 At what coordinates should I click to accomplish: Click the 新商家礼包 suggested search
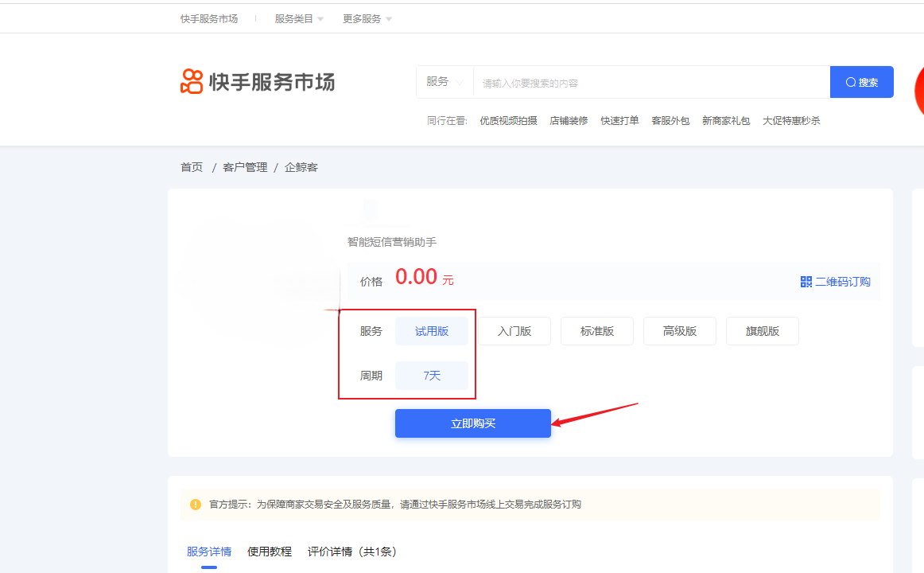[726, 121]
